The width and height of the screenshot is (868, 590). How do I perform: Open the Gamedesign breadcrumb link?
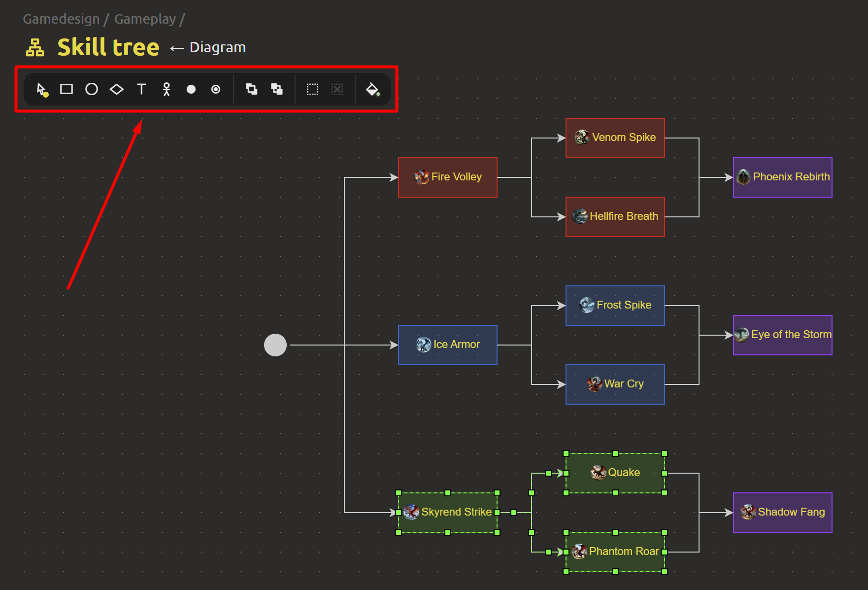(61, 19)
